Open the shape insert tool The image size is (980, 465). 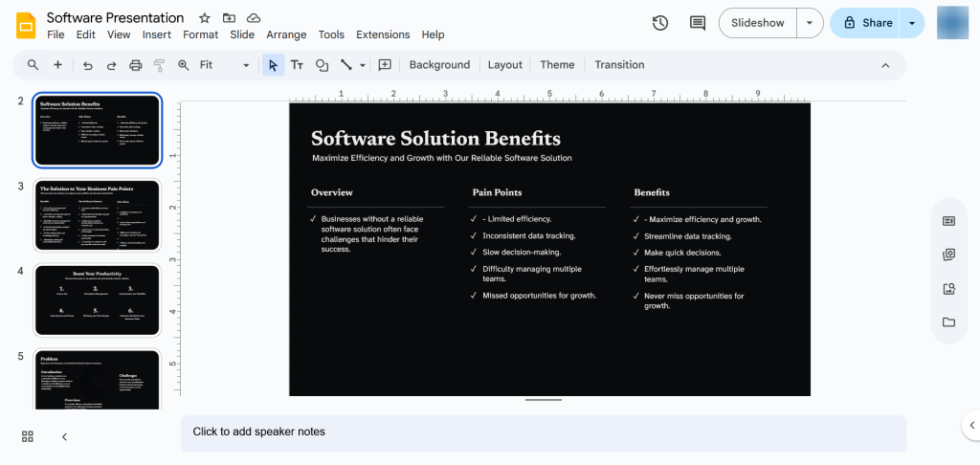pos(322,65)
